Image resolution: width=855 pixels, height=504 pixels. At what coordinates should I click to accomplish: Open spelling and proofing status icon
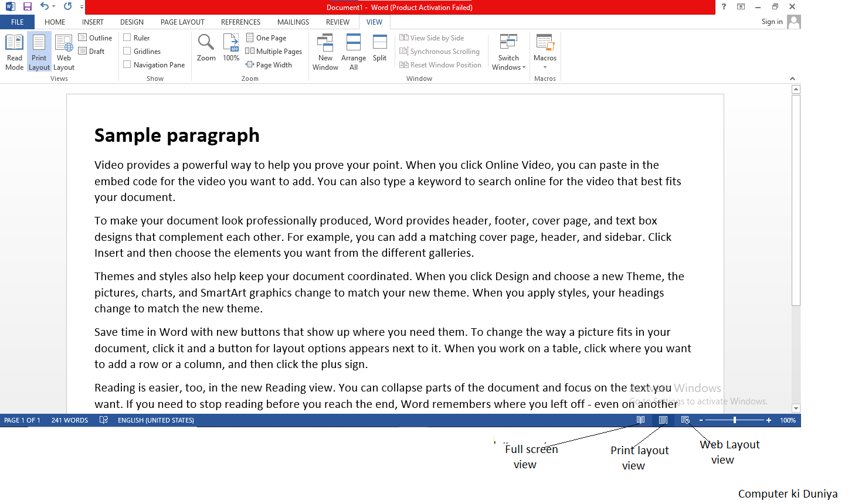(x=104, y=420)
